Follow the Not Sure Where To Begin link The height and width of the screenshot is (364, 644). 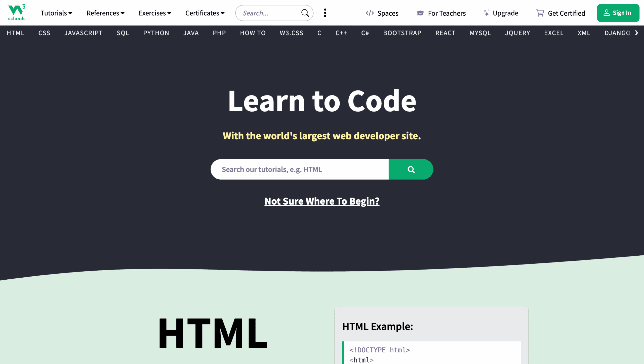[322, 201]
